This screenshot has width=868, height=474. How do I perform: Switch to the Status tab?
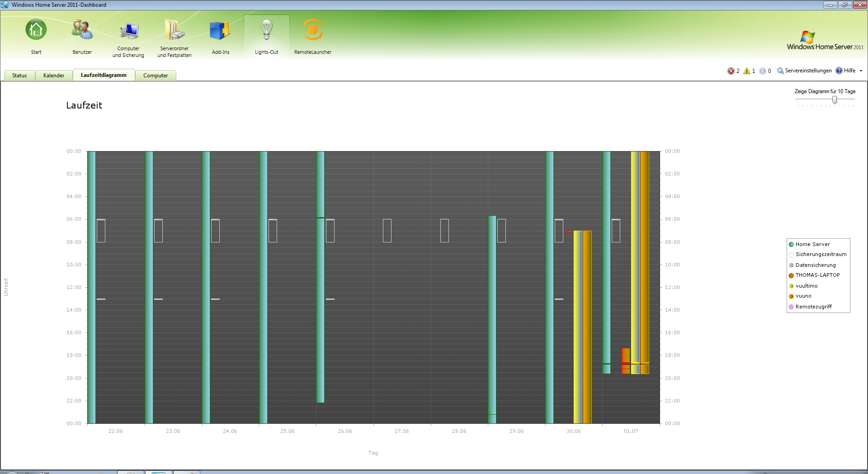pyautogui.click(x=19, y=76)
